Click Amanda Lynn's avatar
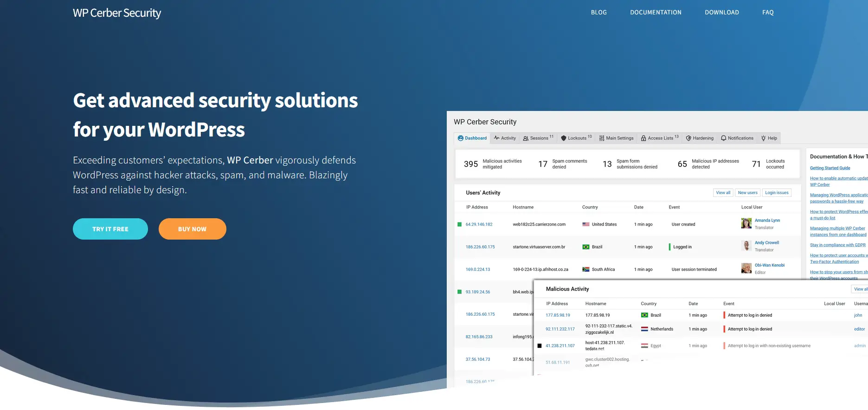This screenshot has width=868, height=410. coord(746,223)
